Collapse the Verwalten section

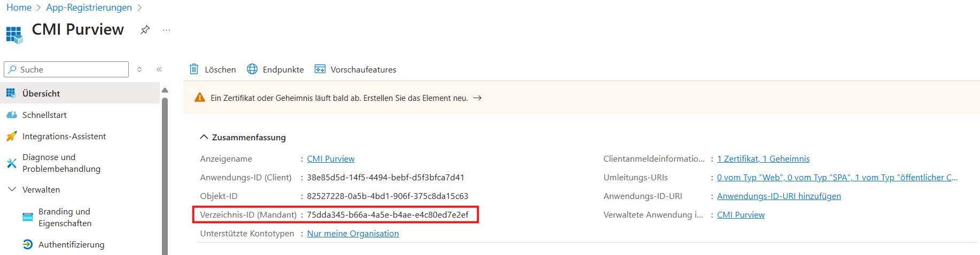pyautogui.click(x=12, y=189)
